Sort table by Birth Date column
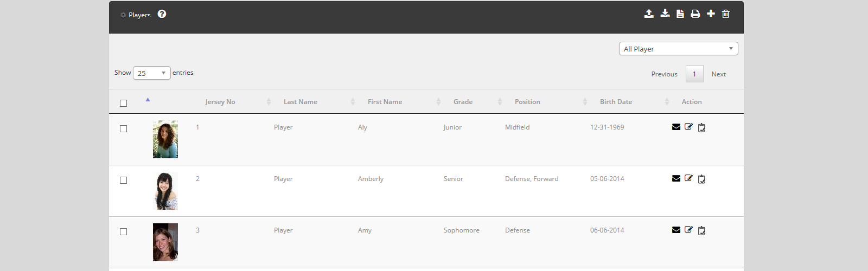 pyautogui.click(x=616, y=102)
